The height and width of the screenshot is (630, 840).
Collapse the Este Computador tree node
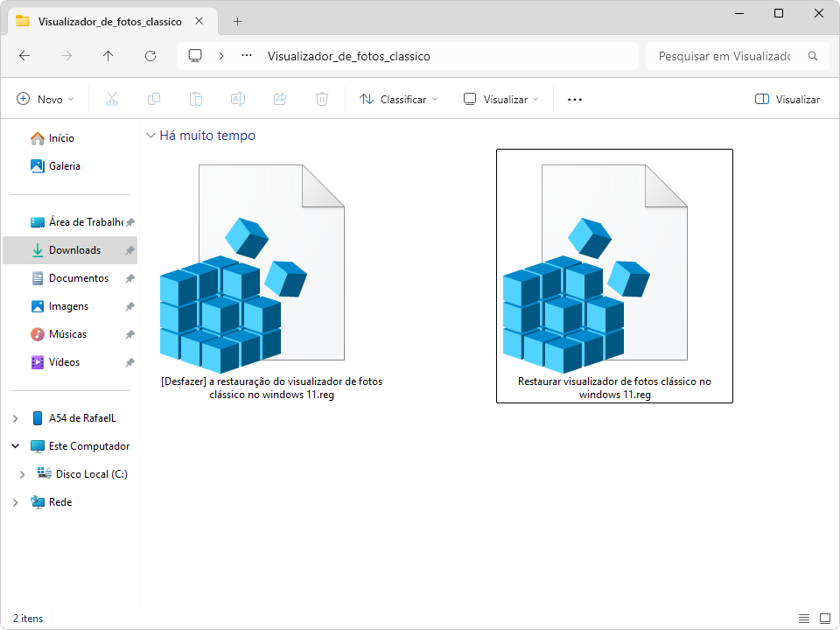(x=16, y=445)
